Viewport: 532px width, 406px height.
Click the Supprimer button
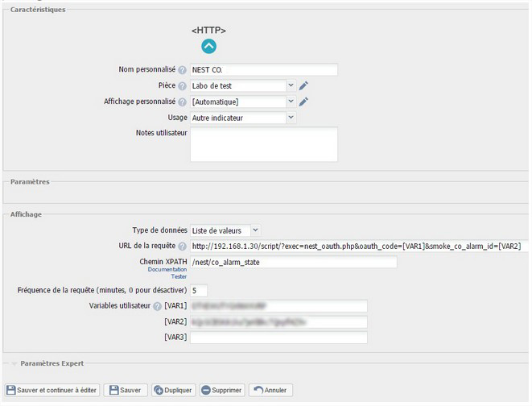[222, 390]
